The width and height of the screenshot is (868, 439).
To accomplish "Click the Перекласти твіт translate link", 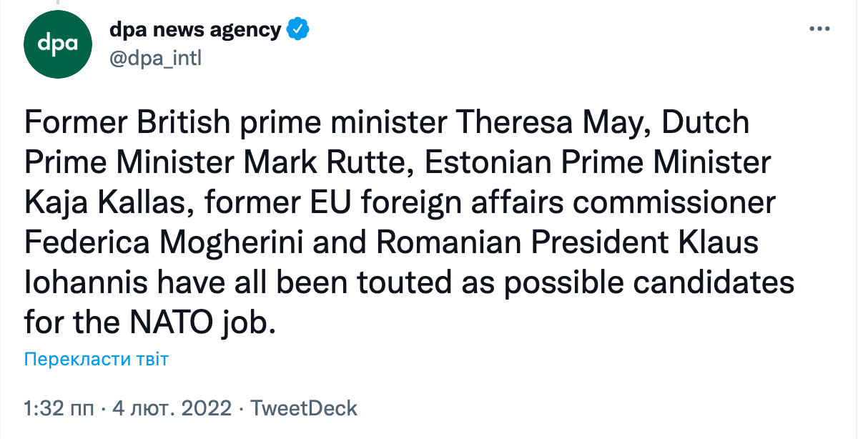I will click(97, 359).
